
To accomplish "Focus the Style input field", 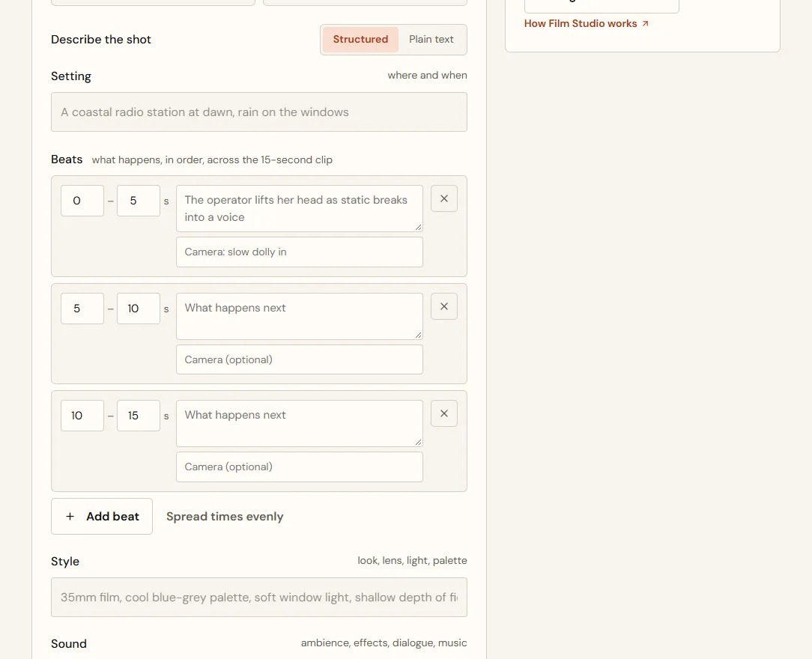I will point(259,597).
